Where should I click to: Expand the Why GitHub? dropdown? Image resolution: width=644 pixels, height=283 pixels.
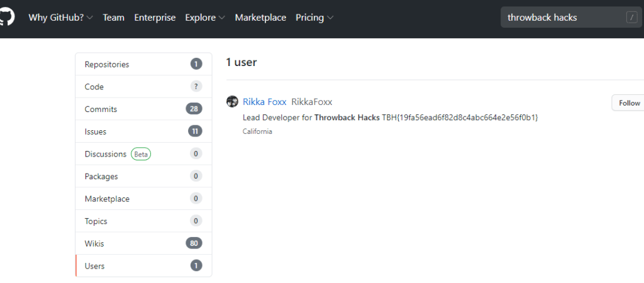tap(60, 18)
